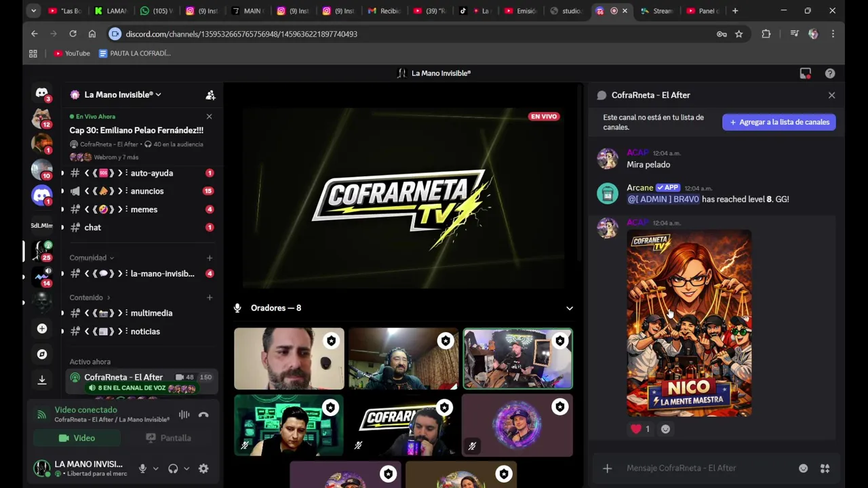The image size is (868, 488).
Task: Open Chrome extensions puzzle icon
Action: (766, 34)
